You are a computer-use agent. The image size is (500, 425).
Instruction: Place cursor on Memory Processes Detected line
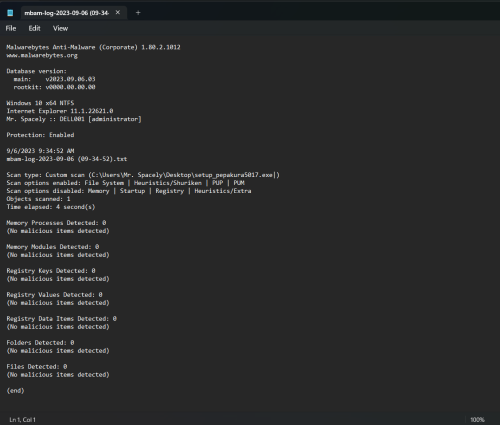click(x=56, y=223)
